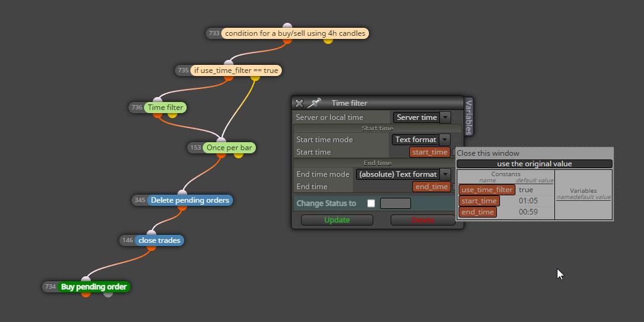Select the if use_time_filter == true block
644x322 pixels.
pyautogui.click(x=235, y=70)
